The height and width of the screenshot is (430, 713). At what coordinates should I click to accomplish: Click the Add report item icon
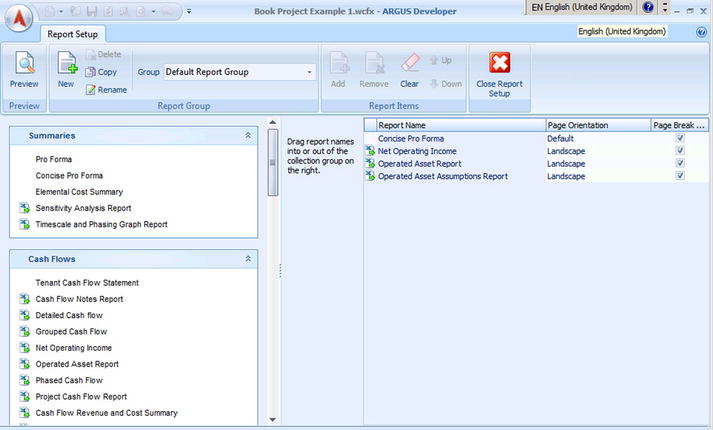pos(339,63)
